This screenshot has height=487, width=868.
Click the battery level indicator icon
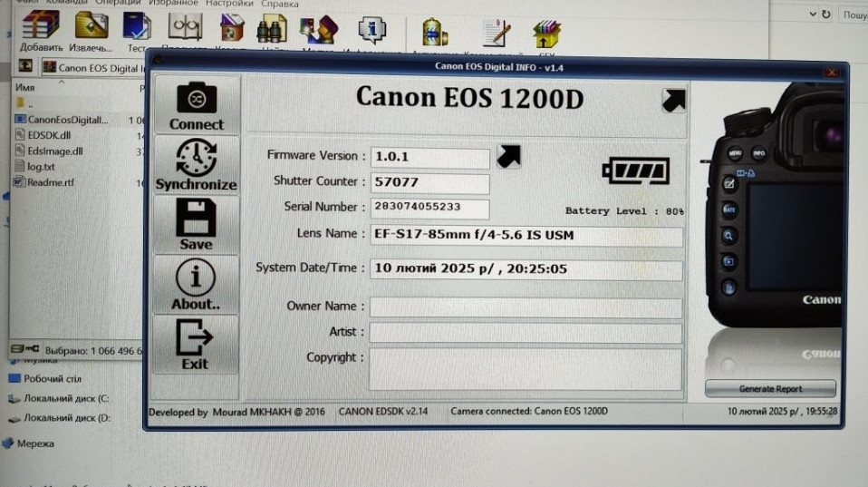635,170
